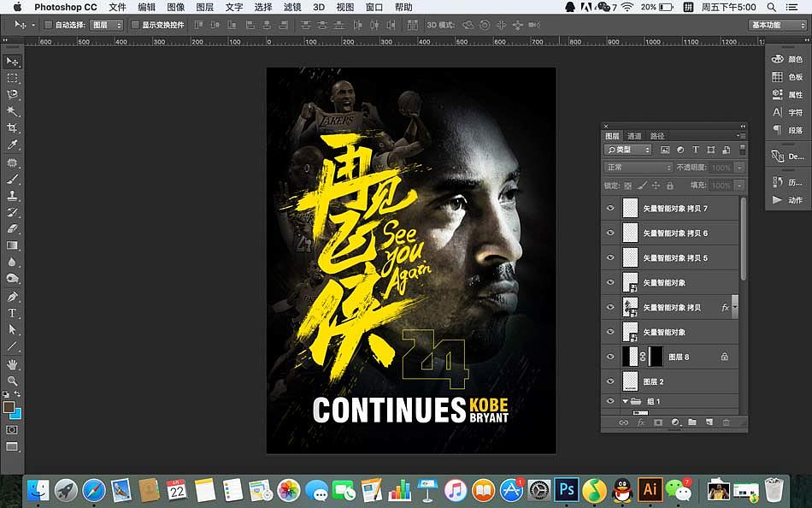Image resolution: width=812 pixels, height=508 pixels.
Task: Open the layers panel flyout menu
Action: pos(742,136)
